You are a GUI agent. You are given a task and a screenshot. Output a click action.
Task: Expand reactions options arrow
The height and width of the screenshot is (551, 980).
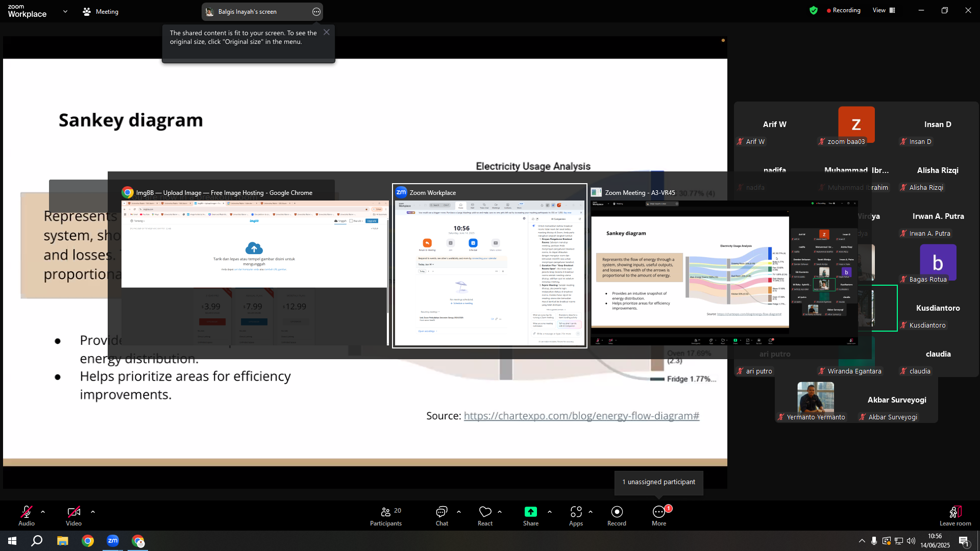point(500,511)
